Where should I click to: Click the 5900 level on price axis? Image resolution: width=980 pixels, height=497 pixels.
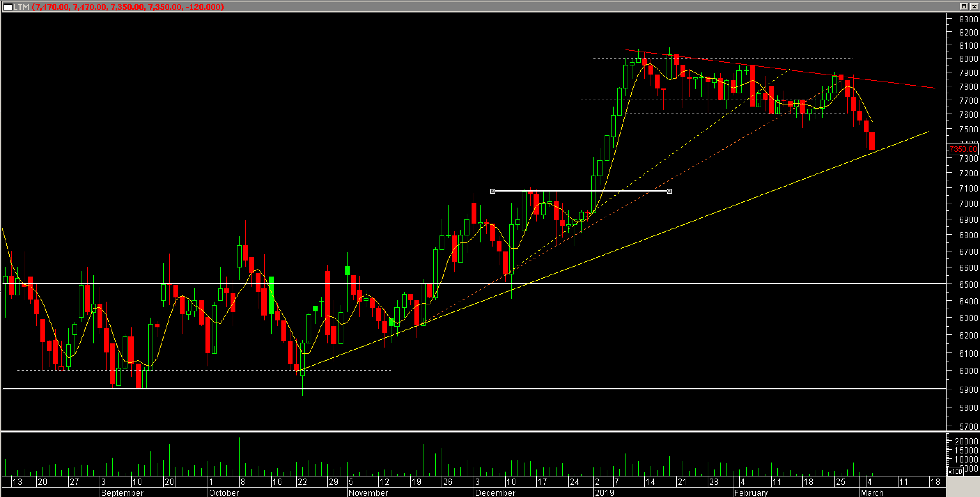click(968, 389)
